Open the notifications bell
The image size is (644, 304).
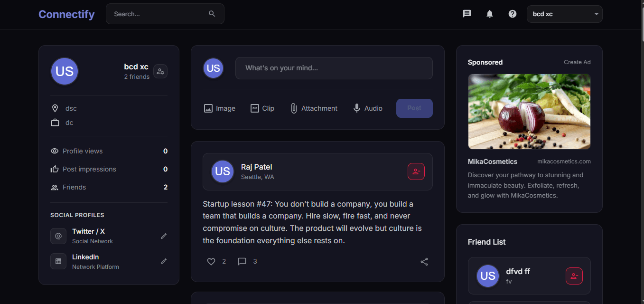click(x=490, y=14)
